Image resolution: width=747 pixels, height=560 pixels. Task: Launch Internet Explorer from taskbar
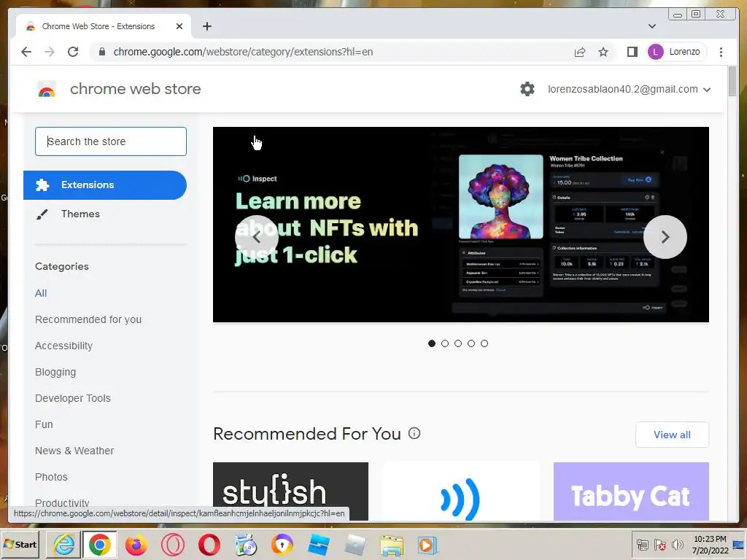(64, 545)
